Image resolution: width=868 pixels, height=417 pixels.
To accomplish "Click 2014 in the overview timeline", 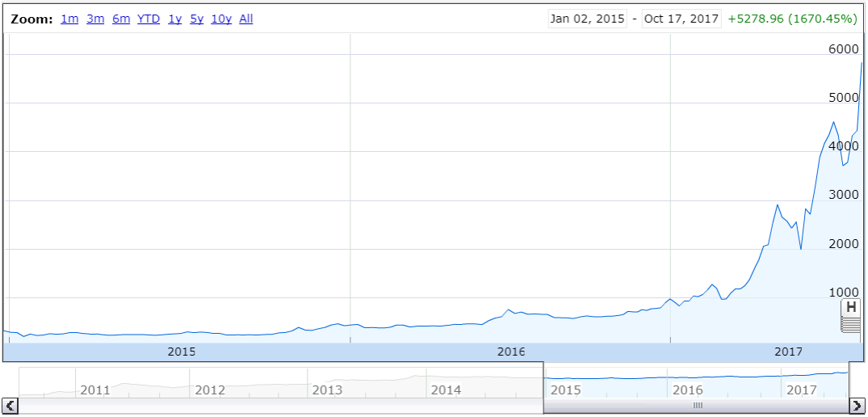I will coord(447,390).
